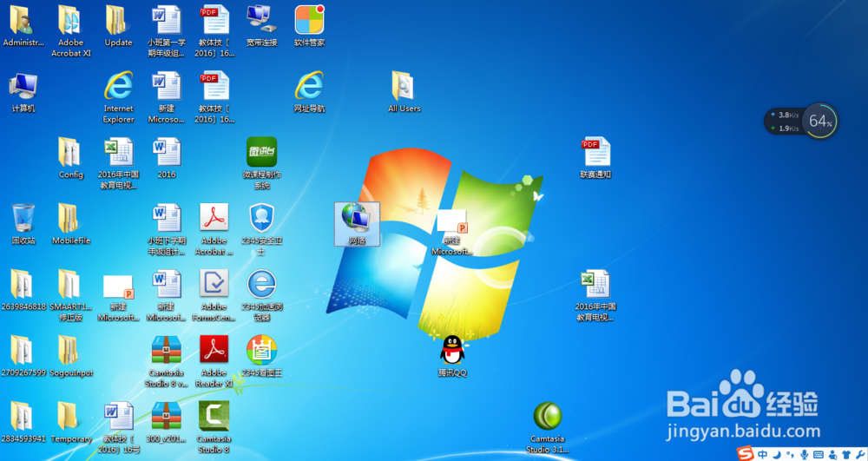Open 2345安全卫士 security guard
Viewport: 868px width, 461px height.
coord(261,229)
